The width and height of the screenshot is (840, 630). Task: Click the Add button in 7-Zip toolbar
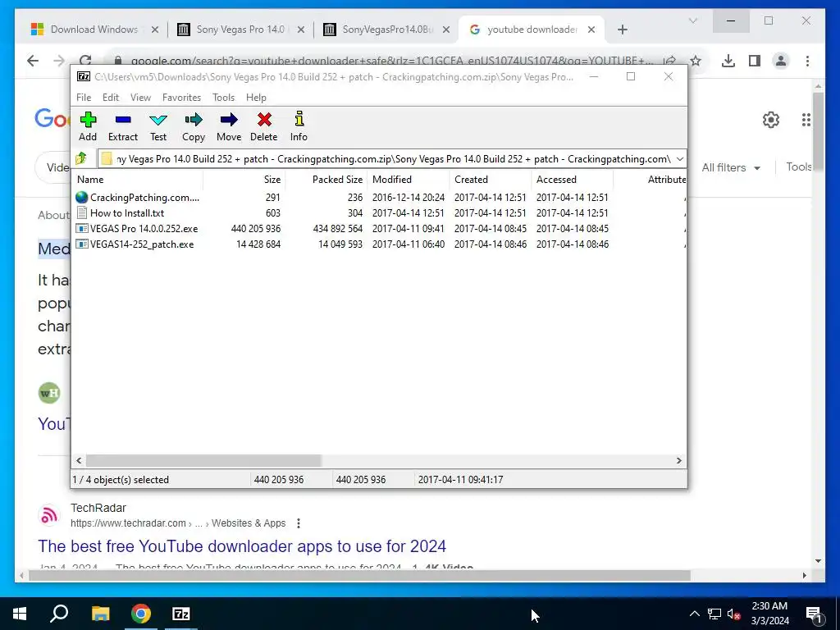tap(88, 126)
